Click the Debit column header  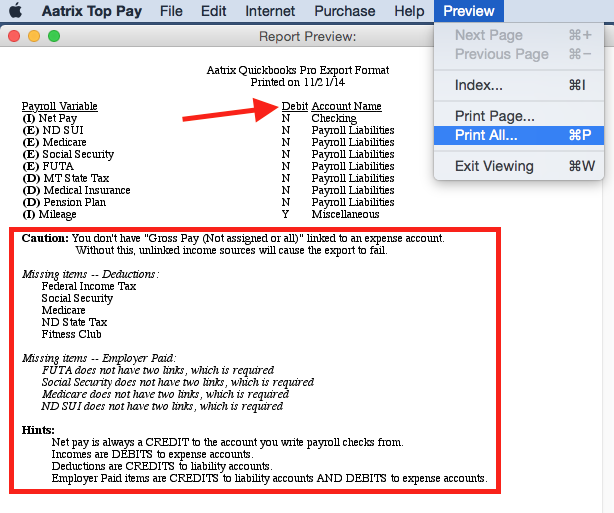tap(294, 106)
